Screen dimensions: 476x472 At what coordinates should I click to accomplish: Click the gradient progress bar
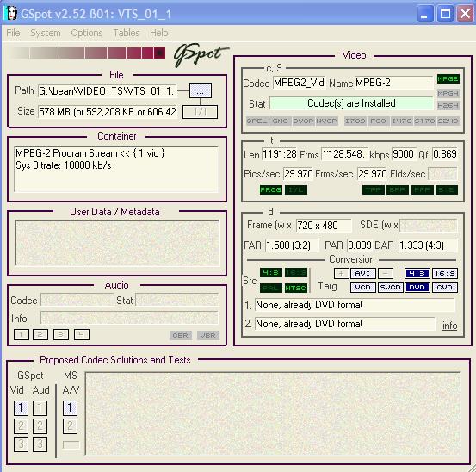88,53
